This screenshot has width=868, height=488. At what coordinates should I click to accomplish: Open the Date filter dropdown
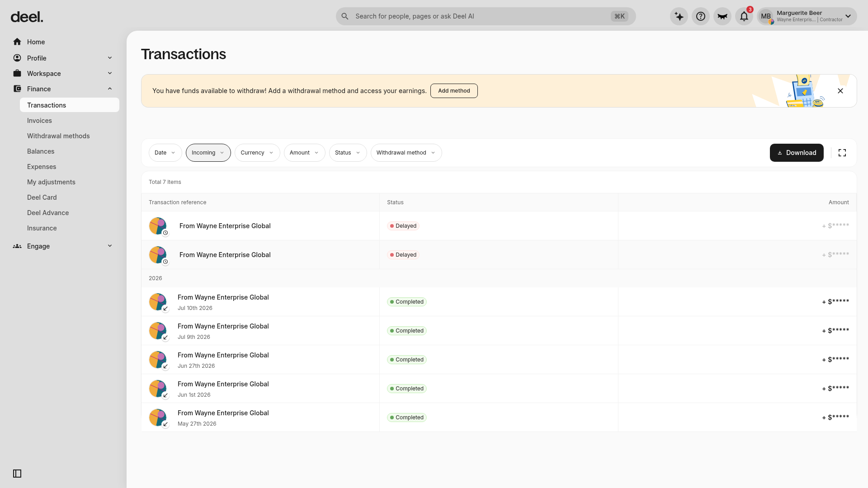coord(165,153)
